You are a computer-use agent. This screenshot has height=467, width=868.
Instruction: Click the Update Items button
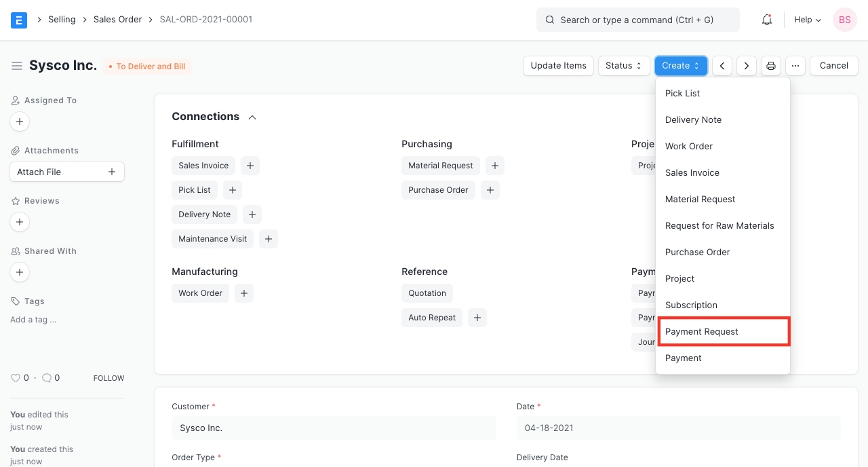558,66
